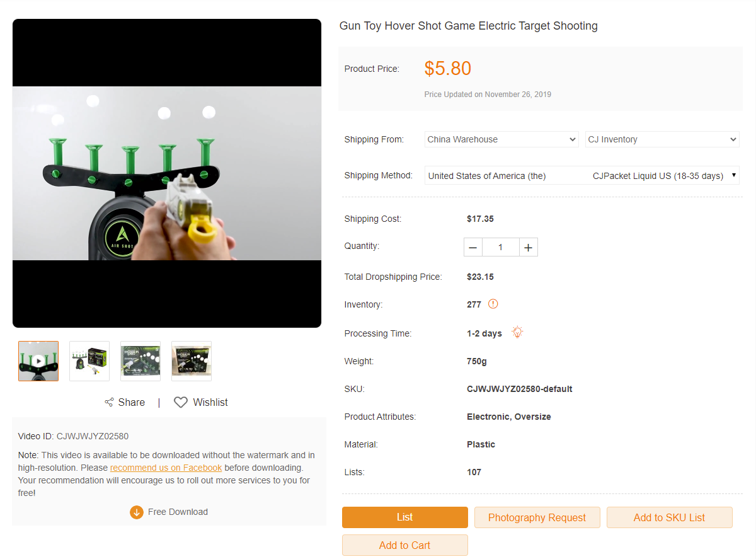
Task: Click the share icon below thumbnails
Action: [x=109, y=403]
